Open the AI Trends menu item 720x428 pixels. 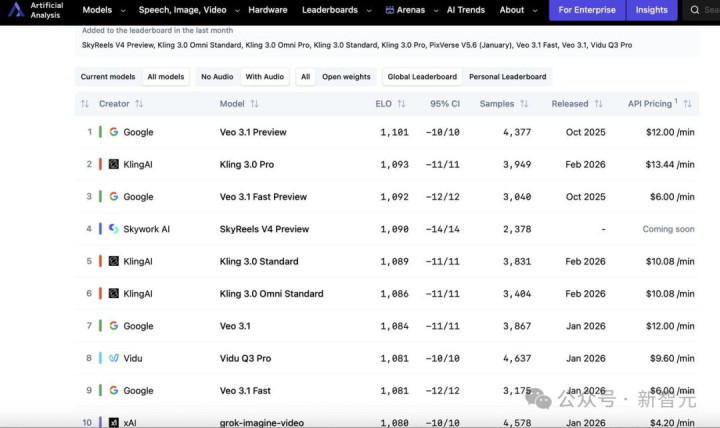coord(466,10)
